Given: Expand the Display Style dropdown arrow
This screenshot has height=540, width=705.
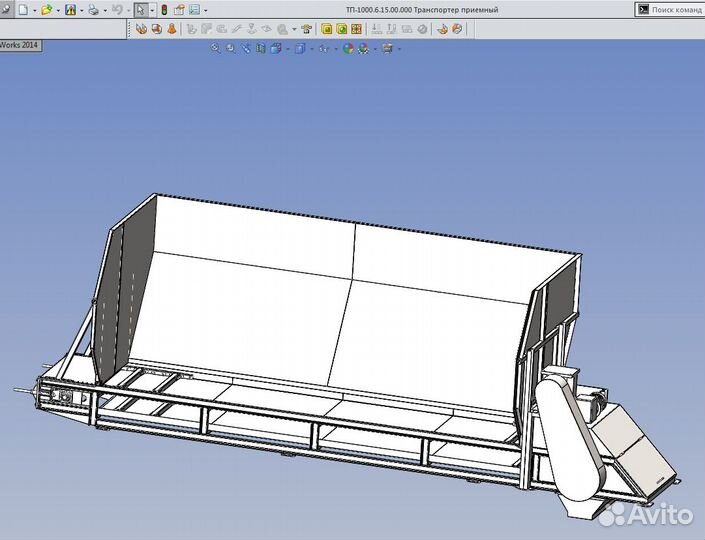Looking at the screenshot, I should (x=313, y=48).
